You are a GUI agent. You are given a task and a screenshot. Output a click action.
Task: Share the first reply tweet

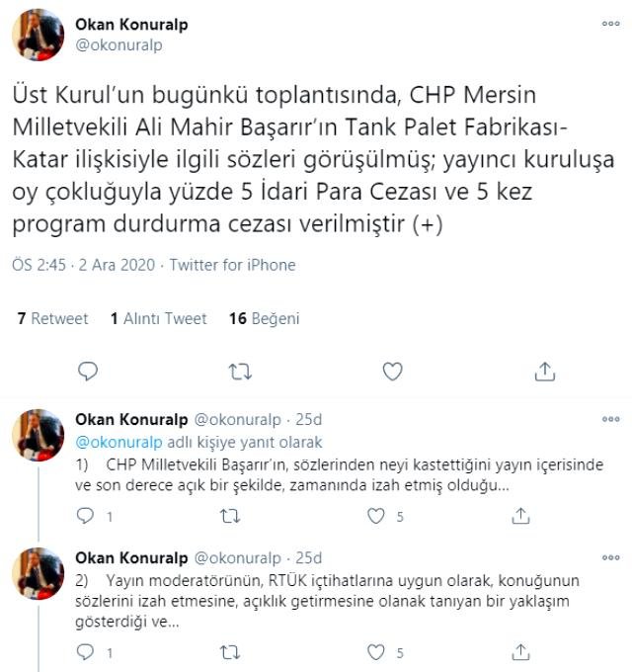pyautogui.click(x=520, y=516)
